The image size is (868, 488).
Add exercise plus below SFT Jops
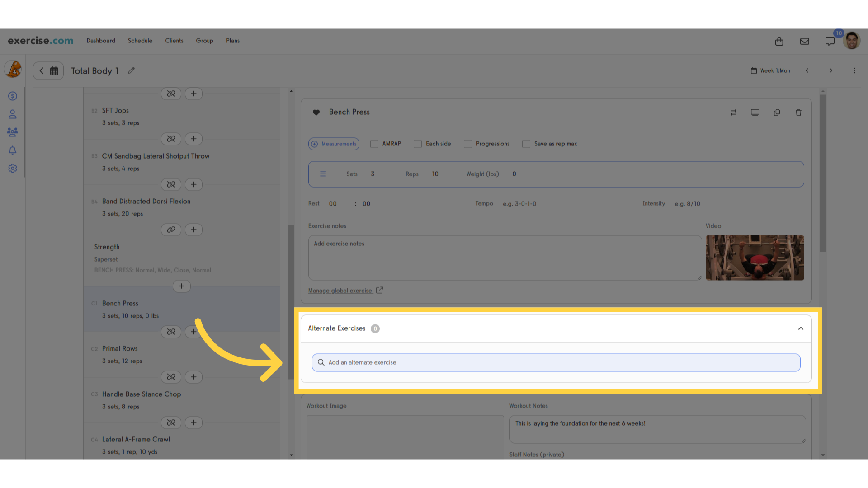pos(193,139)
